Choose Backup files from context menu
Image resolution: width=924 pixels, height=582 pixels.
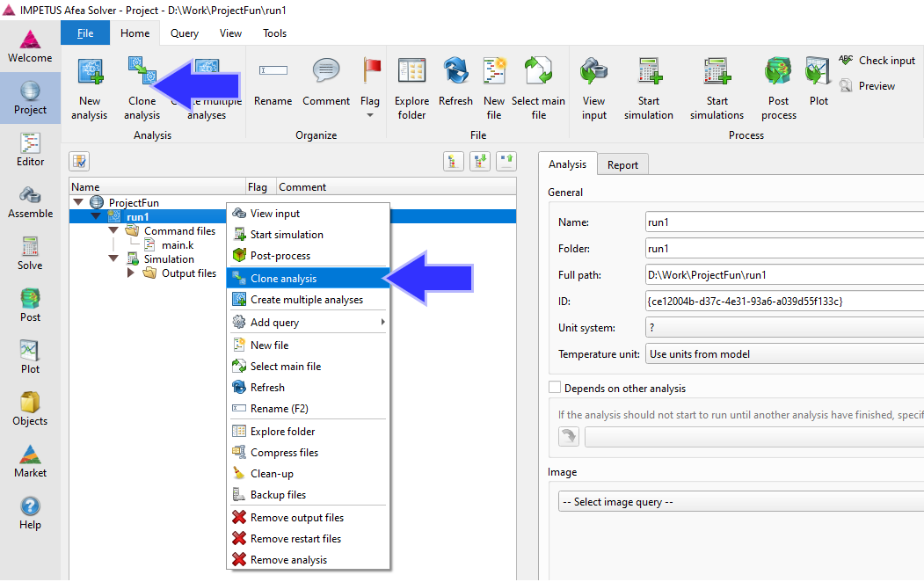(x=309, y=495)
